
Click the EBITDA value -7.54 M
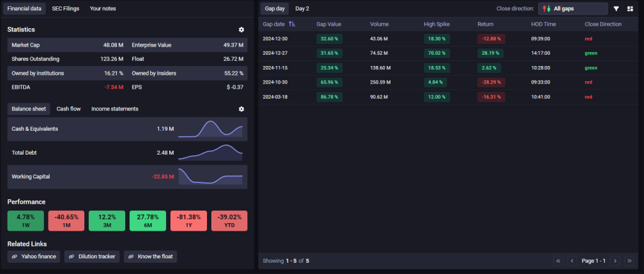tap(114, 87)
